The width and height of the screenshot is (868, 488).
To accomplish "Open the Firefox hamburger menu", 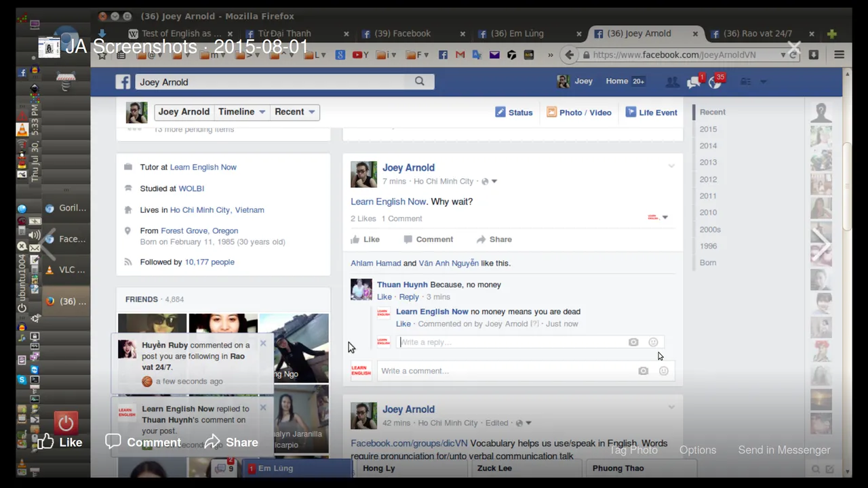I will [839, 55].
